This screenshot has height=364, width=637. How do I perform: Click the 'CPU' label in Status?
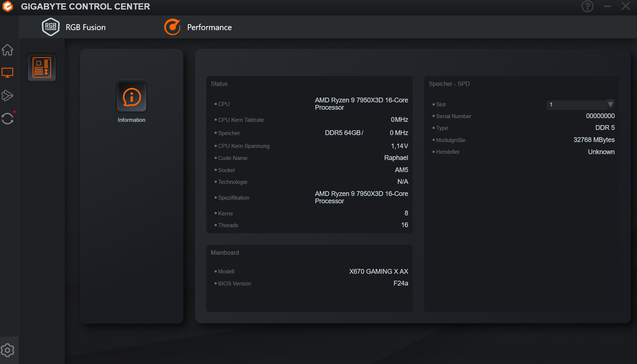(x=224, y=104)
